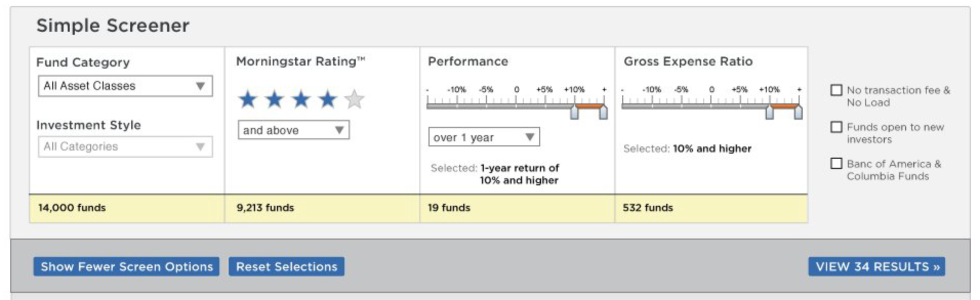980x300 pixels.
Task: Click Performance slider right handle
Action: coord(603,112)
